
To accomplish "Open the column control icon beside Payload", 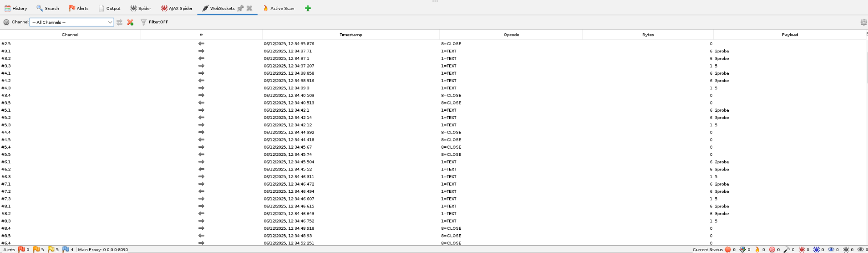I will (867, 34).
